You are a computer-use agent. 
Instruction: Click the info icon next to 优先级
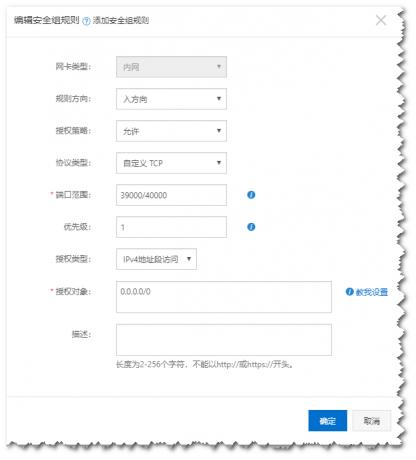click(251, 227)
